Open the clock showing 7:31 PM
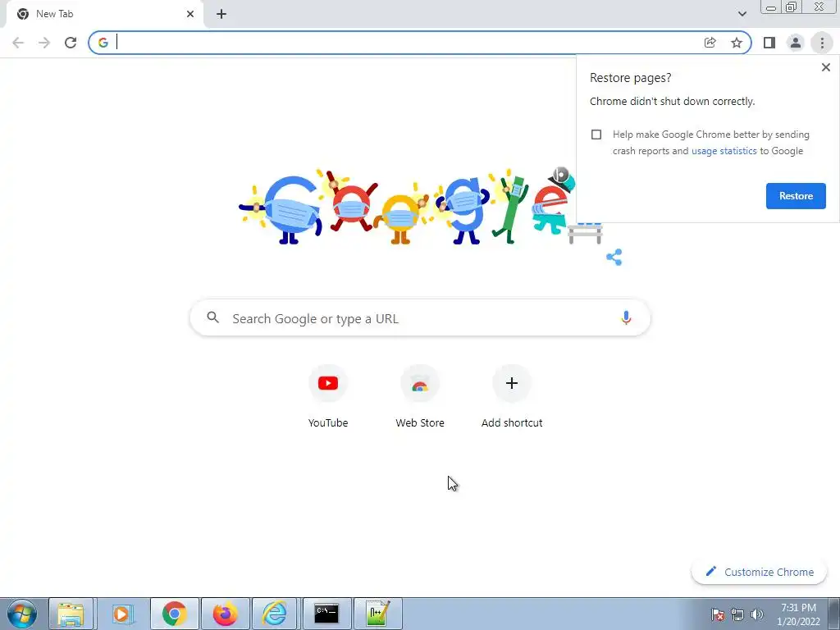840x630 pixels. point(798,614)
